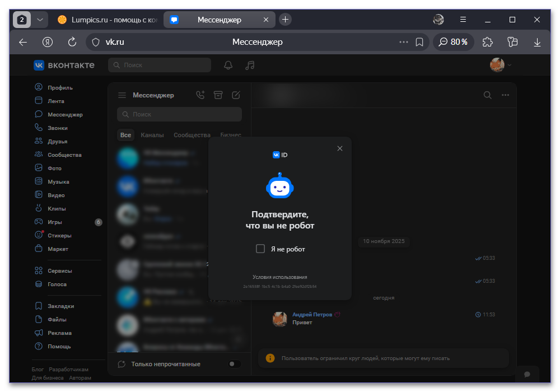This screenshot has width=560, height=392.
Task: Go back with the browser arrow
Action: click(x=23, y=42)
